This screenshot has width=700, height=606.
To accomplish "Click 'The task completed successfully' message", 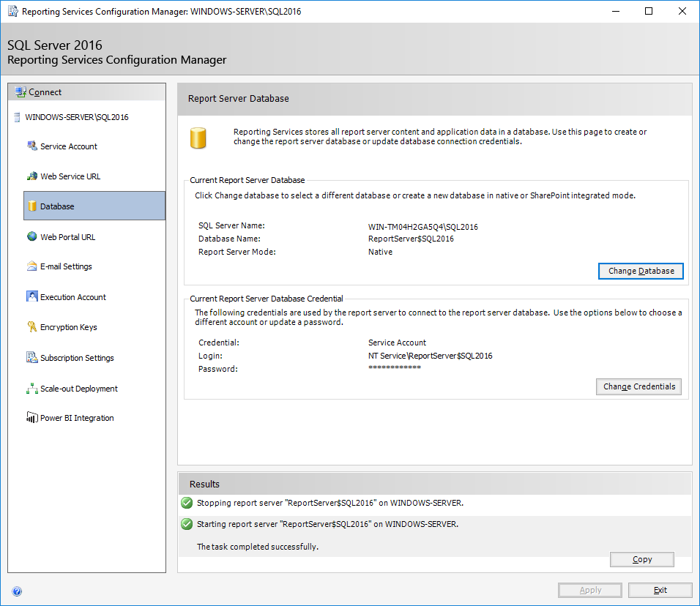I will tap(258, 547).
